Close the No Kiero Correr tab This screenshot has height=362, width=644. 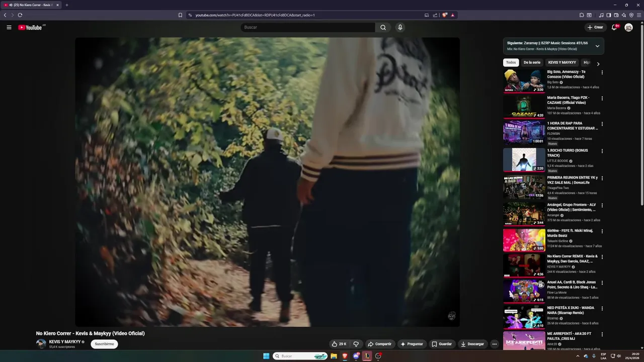[x=57, y=5]
